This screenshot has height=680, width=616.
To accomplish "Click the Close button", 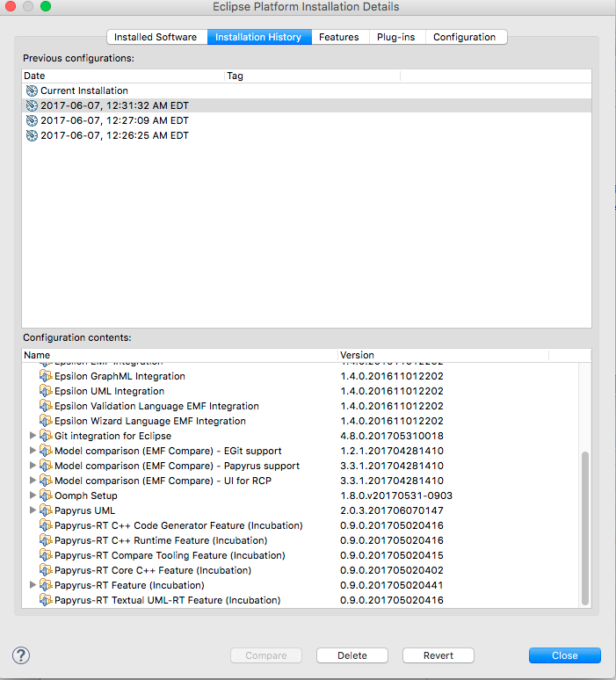I will click(565, 655).
